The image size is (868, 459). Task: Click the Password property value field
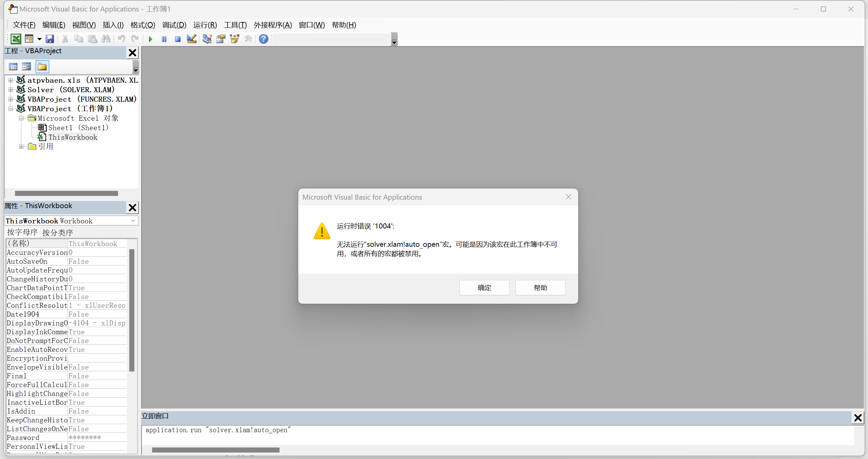(97, 438)
